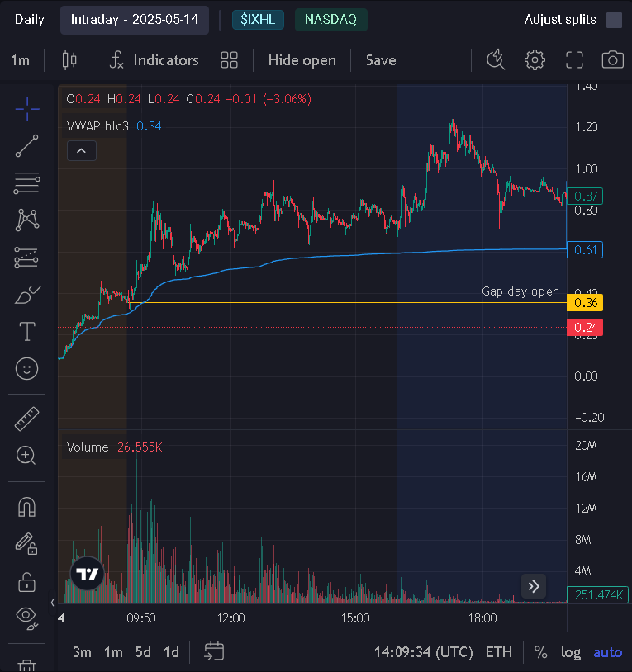
Task: Select the 1d date range
Action: pos(171,652)
